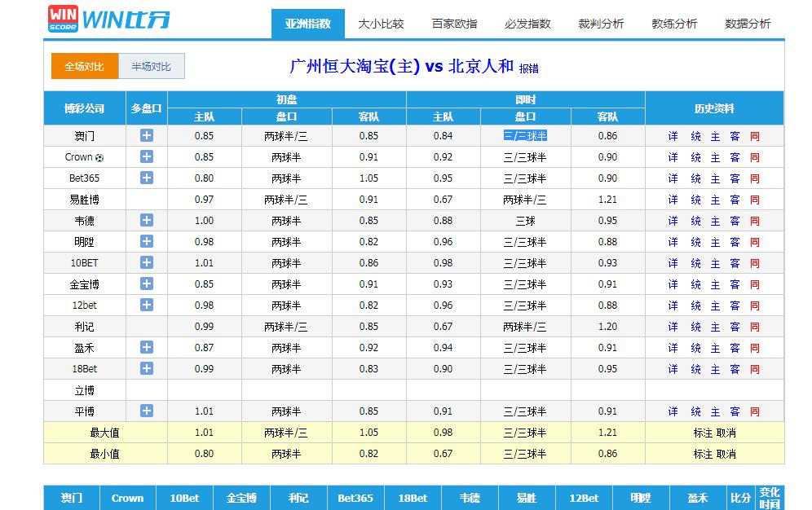Expand multi-handicap plus for 盈禾 row

coord(147,348)
